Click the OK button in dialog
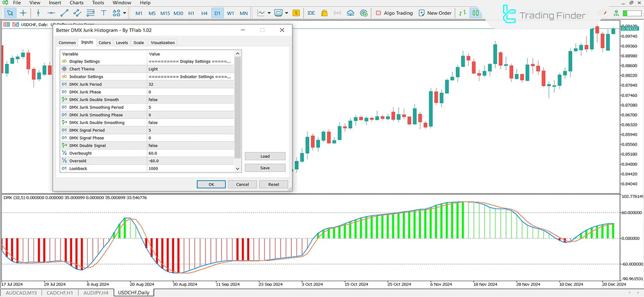 [x=211, y=184]
